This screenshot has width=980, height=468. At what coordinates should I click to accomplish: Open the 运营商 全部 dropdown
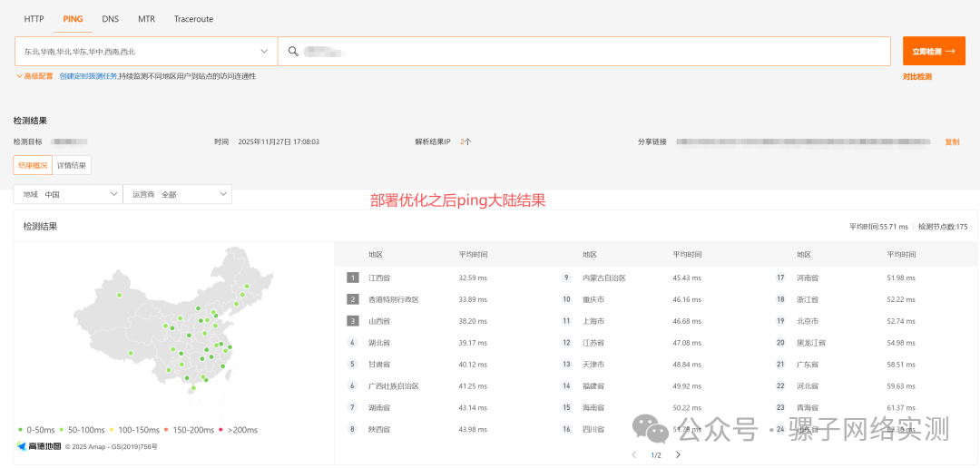click(x=178, y=194)
